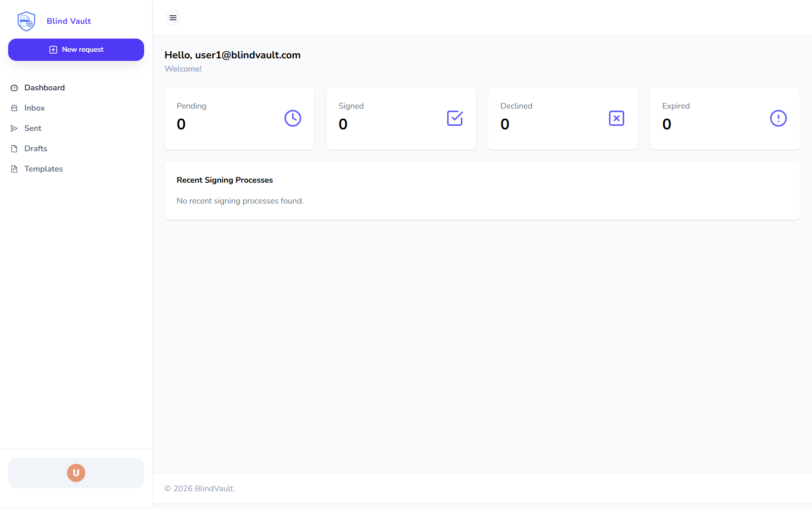Click the Declined X-box icon

pos(617,118)
